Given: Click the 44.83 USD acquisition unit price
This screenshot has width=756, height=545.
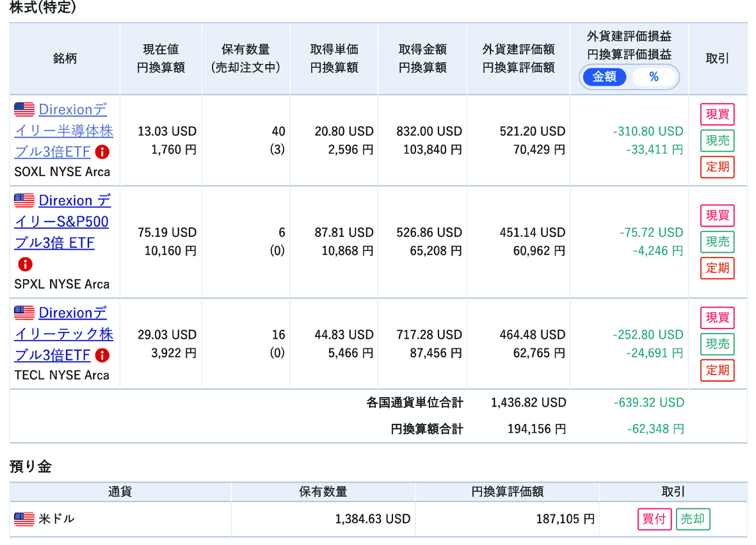Looking at the screenshot, I should click(344, 335).
